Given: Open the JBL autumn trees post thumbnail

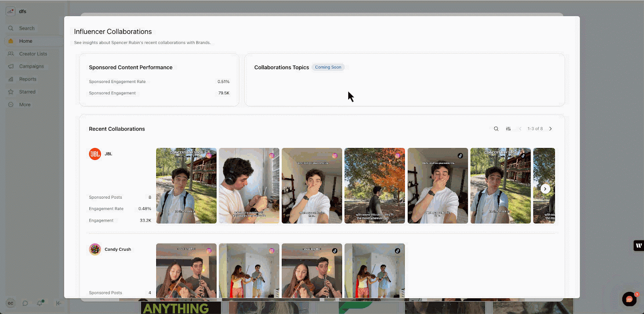Looking at the screenshot, I should point(375,186).
